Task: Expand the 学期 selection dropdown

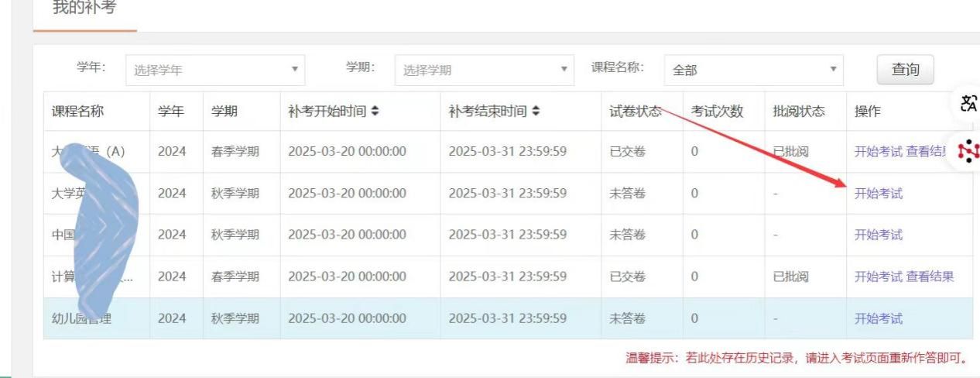Action: [x=485, y=70]
